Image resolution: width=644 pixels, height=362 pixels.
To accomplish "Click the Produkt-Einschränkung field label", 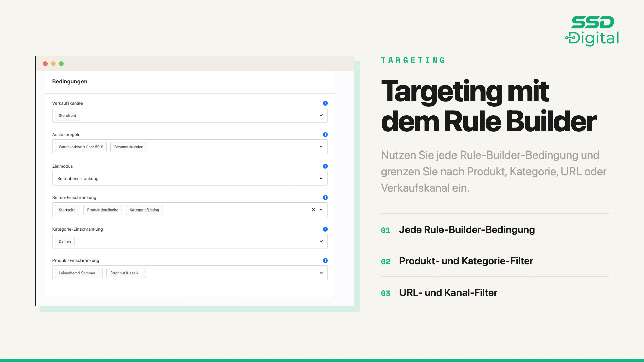I will pos(76,261).
